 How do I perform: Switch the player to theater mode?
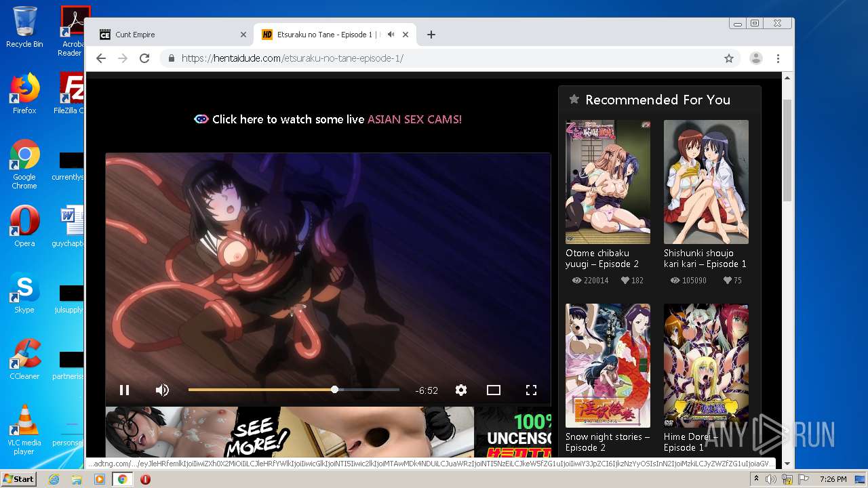(x=494, y=390)
